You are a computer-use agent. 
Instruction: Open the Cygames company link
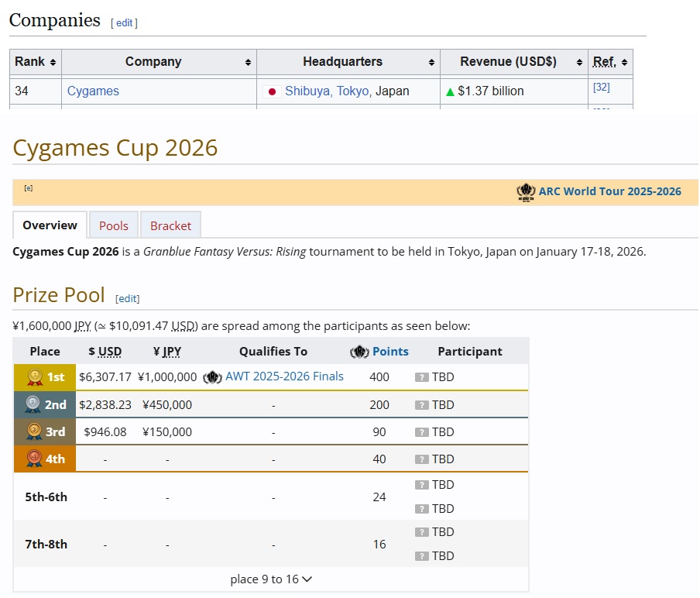click(x=93, y=91)
